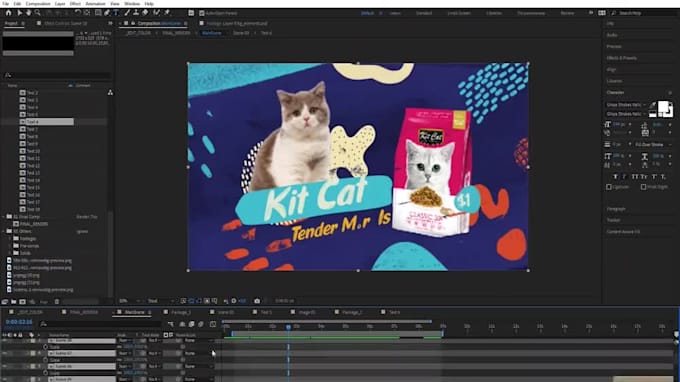Open the workspace overflow chevron menu
Image resolution: width=680 pixels, height=382 pixels.
(591, 13)
